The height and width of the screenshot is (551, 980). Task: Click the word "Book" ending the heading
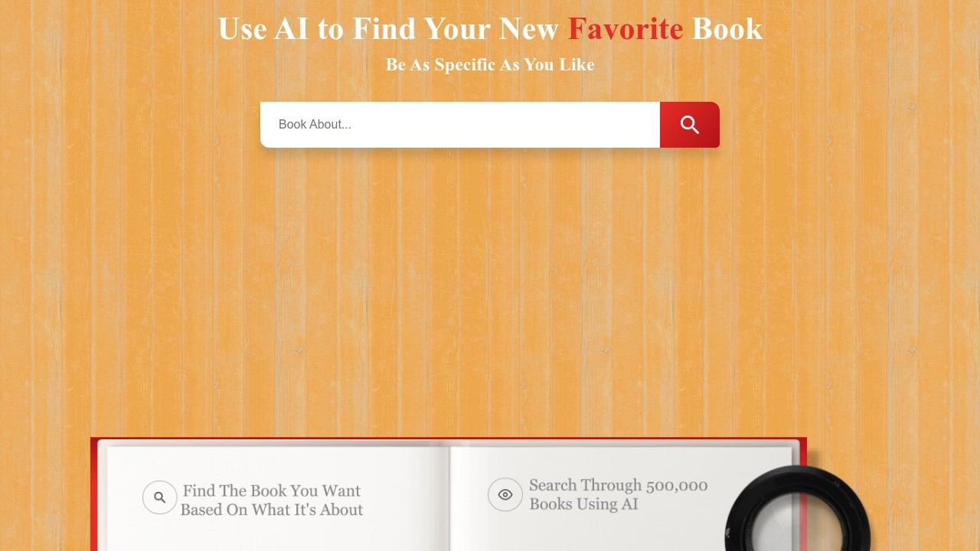click(x=727, y=29)
